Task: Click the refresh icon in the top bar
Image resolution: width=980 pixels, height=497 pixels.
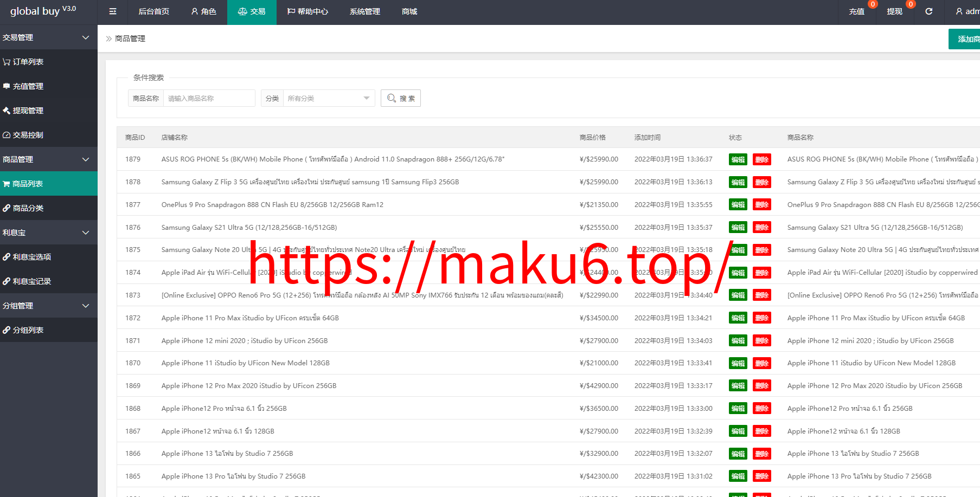Action: (928, 11)
